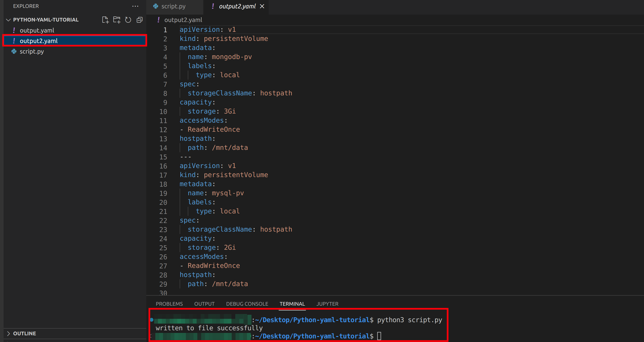Open Views and More Actions menu

[x=135, y=6]
